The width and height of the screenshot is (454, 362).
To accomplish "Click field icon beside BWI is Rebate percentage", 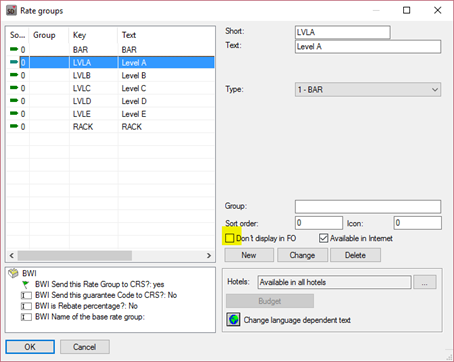I will click(26, 306).
